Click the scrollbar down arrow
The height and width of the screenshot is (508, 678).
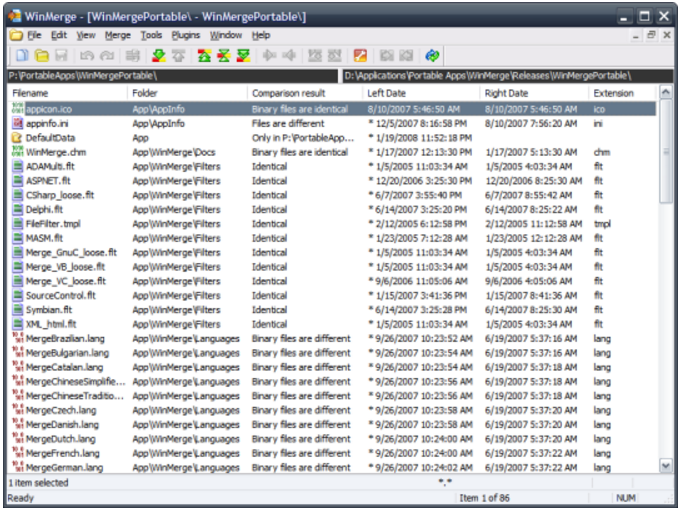[666, 466]
